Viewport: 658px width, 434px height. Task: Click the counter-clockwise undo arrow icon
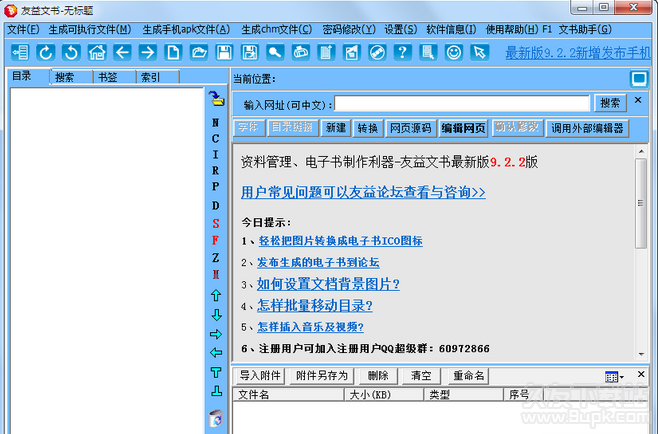(71, 52)
